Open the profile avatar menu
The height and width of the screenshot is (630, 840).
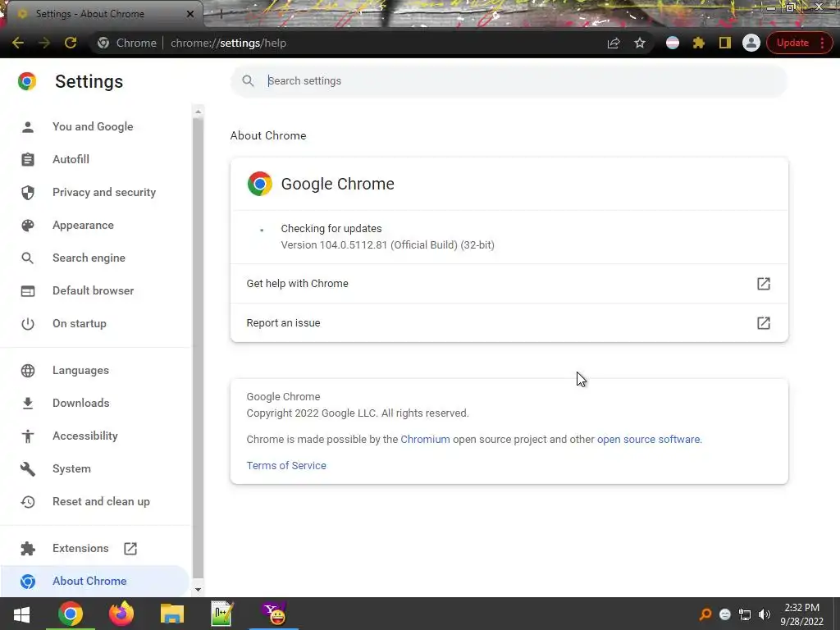point(751,43)
